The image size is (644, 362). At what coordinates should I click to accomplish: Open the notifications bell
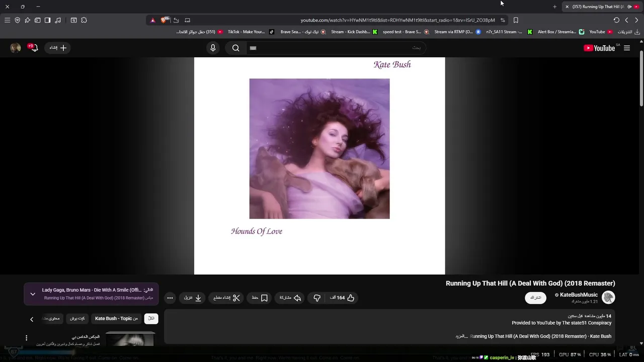34,48
